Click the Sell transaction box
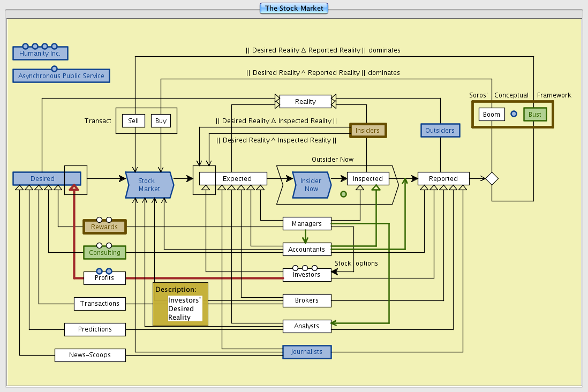Viewport: 588px width, 392px height. point(133,120)
